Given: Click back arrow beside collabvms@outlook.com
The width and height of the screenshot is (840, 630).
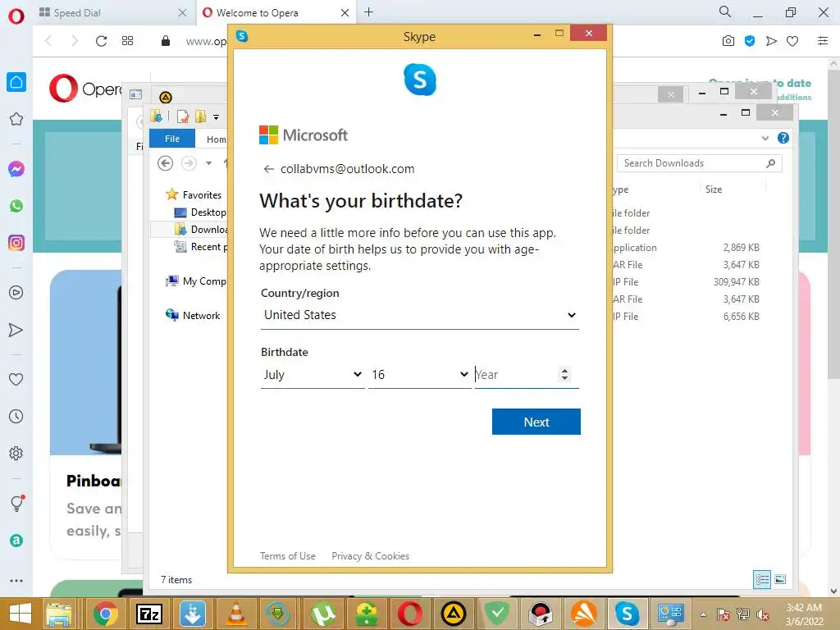Looking at the screenshot, I should coord(268,169).
